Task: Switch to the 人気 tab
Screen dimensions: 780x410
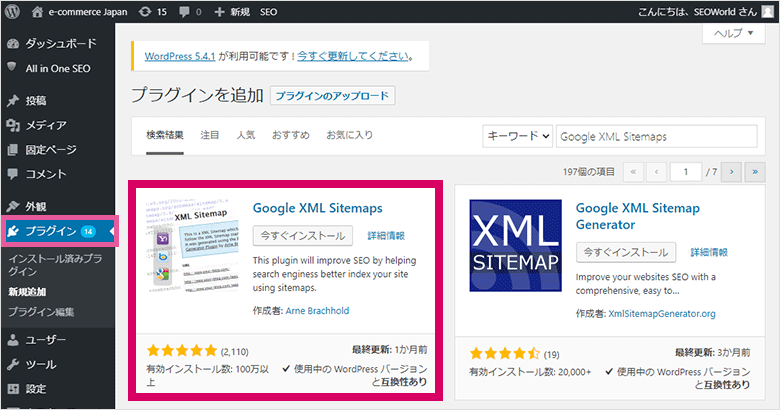Action: tap(246, 135)
